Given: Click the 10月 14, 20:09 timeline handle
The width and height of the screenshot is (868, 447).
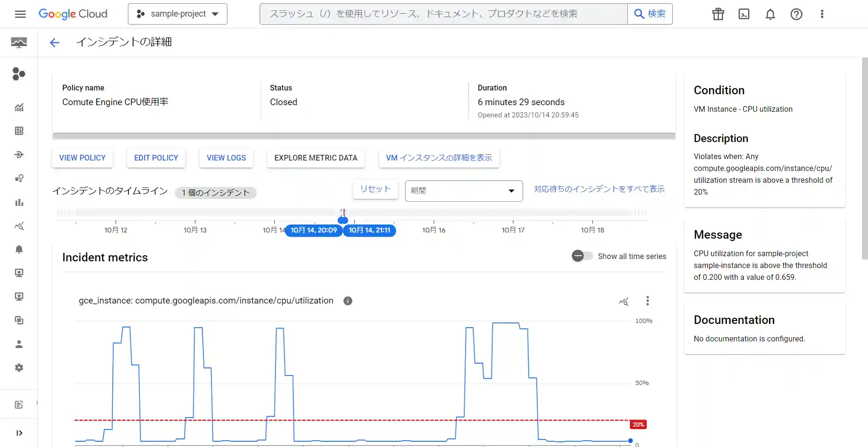Looking at the screenshot, I should point(314,230).
